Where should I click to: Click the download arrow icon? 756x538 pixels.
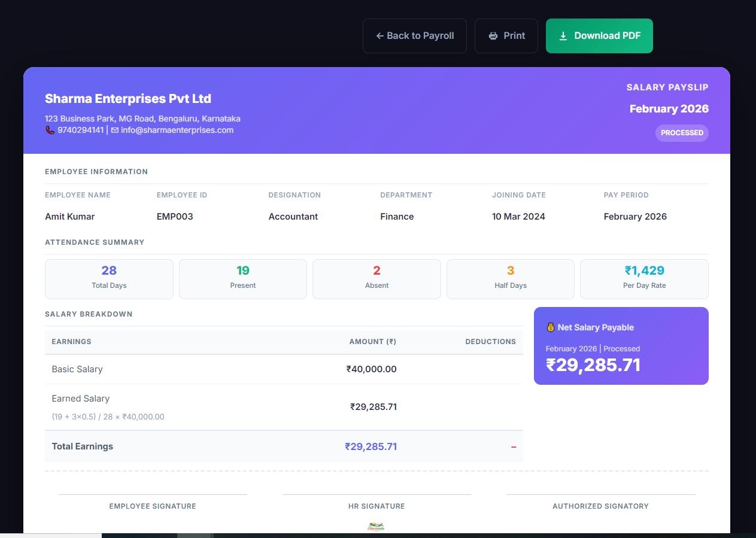(x=563, y=36)
